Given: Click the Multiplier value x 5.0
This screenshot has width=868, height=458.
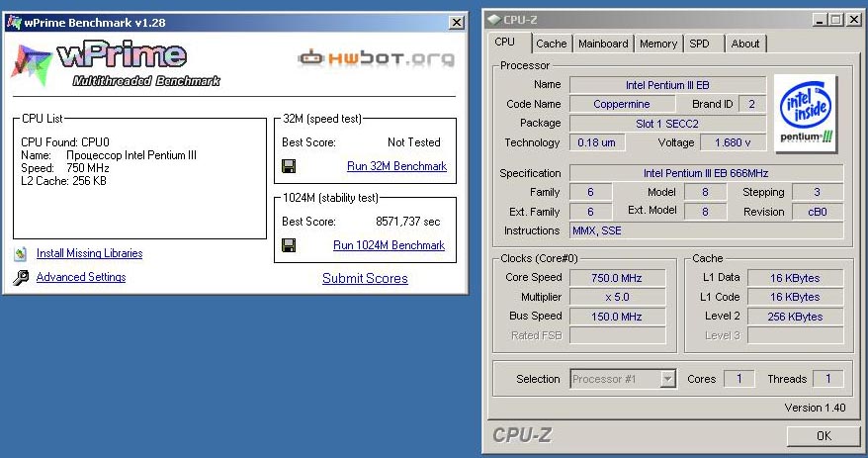Looking at the screenshot, I should (x=617, y=297).
